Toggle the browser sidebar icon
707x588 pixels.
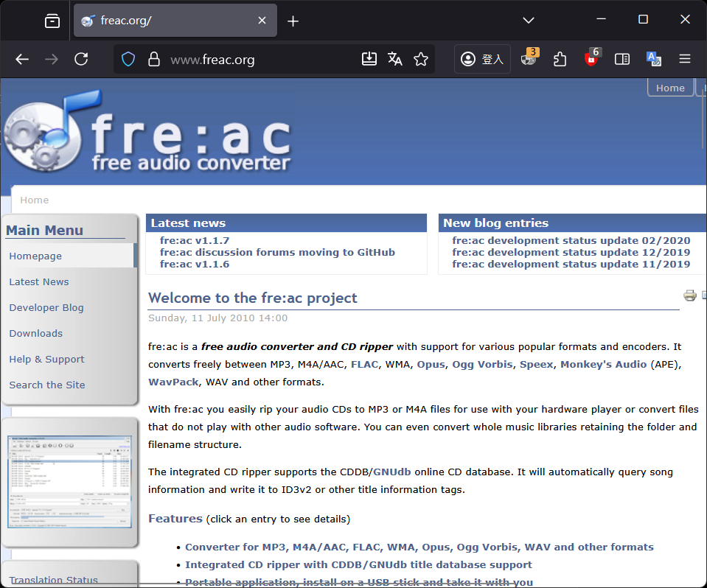(622, 60)
